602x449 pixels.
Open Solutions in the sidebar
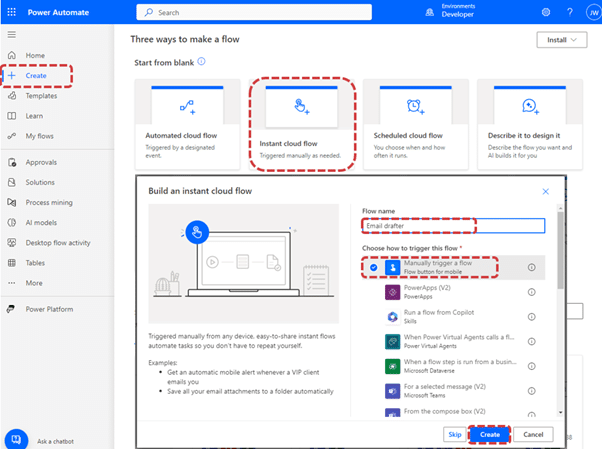click(x=40, y=182)
